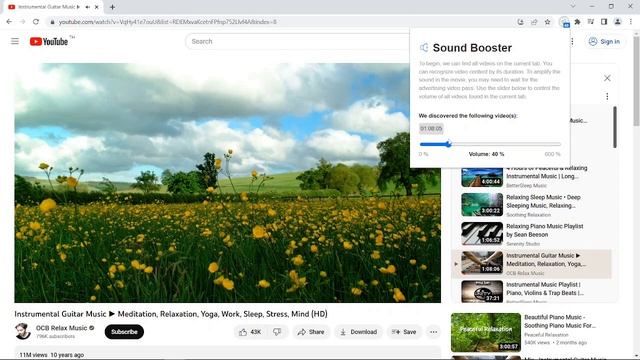The height and width of the screenshot is (360, 640).
Task: Play Relaxing Piano Music Playlist thumbnail
Action: (482, 233)
